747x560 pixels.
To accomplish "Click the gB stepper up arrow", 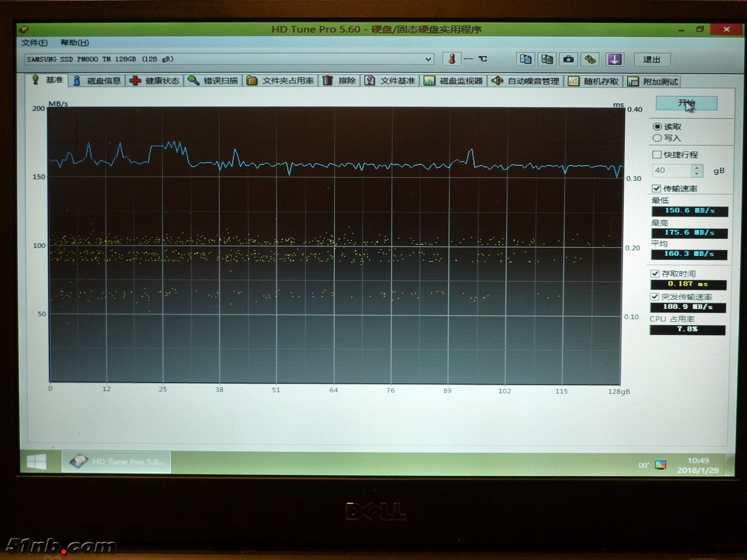I will [696, 167].
